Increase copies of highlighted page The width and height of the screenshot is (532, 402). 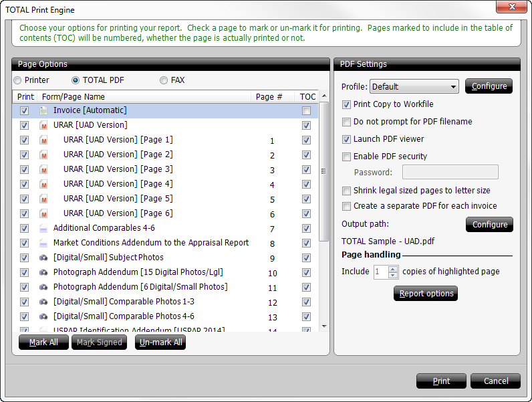click(x=393, y=269)
